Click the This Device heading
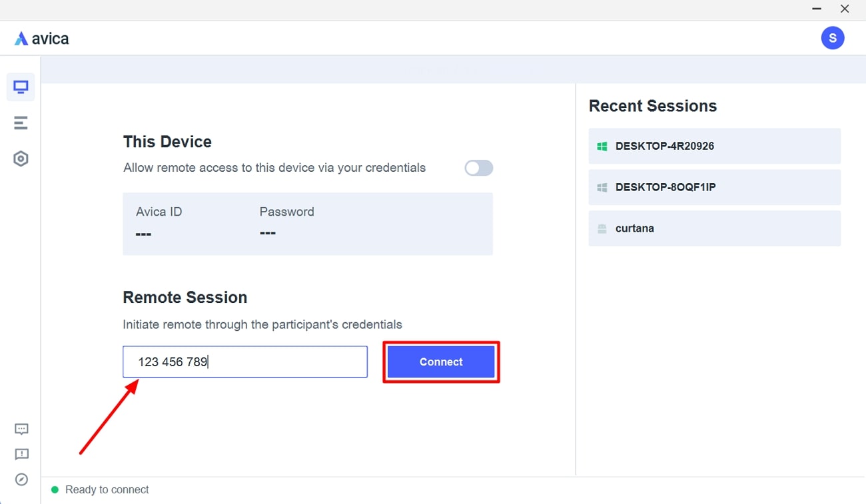Screen dimensions: 866x504 tap(167, 142)
